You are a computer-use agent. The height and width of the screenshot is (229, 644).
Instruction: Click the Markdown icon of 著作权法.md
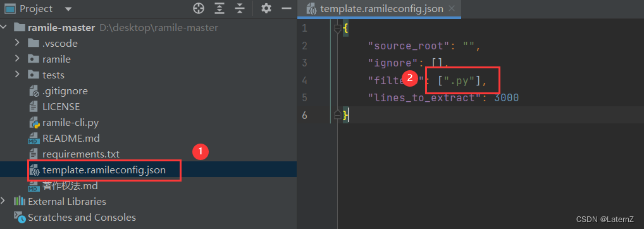[34, 186]
